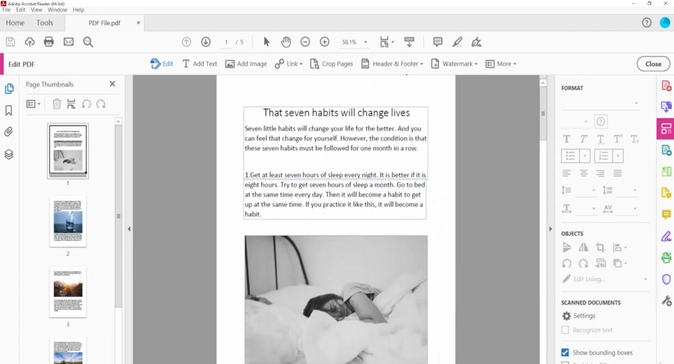Select the Highlight pen tool
This screenshot has width=674, height=364.
click(457, 42)
